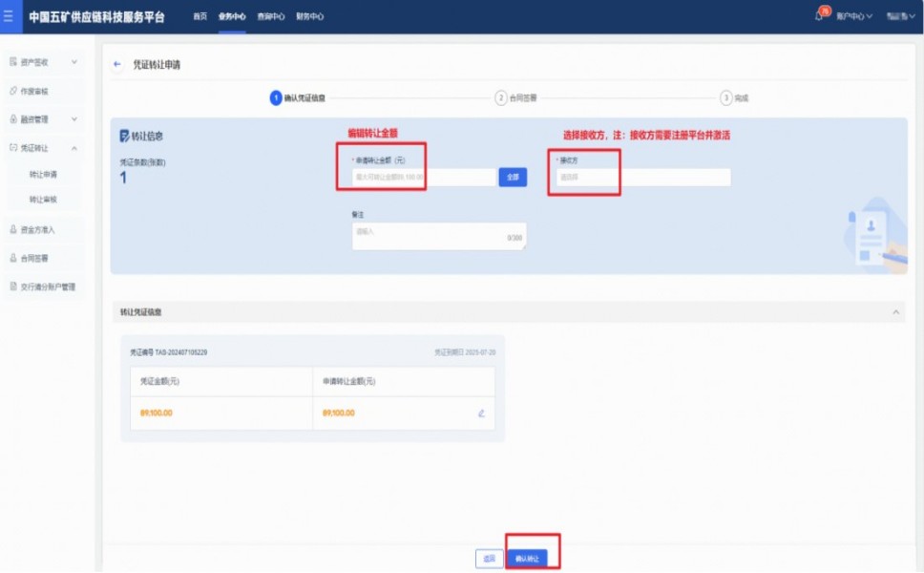Select 转让审核 in the sidebar
924x573 pixels.
pyautogui.click(x=43, y=200)
